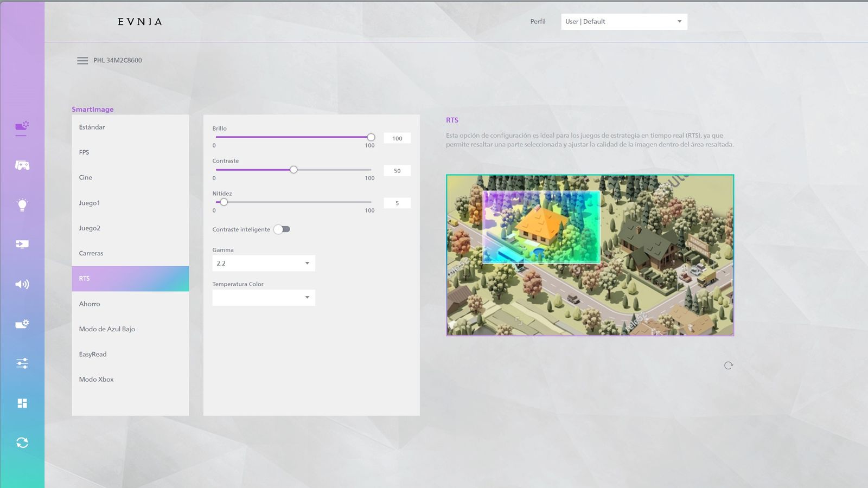Open the four-tile grid layout sidebar icon
This screenshot has width=868, height=488.
(22, 403)
